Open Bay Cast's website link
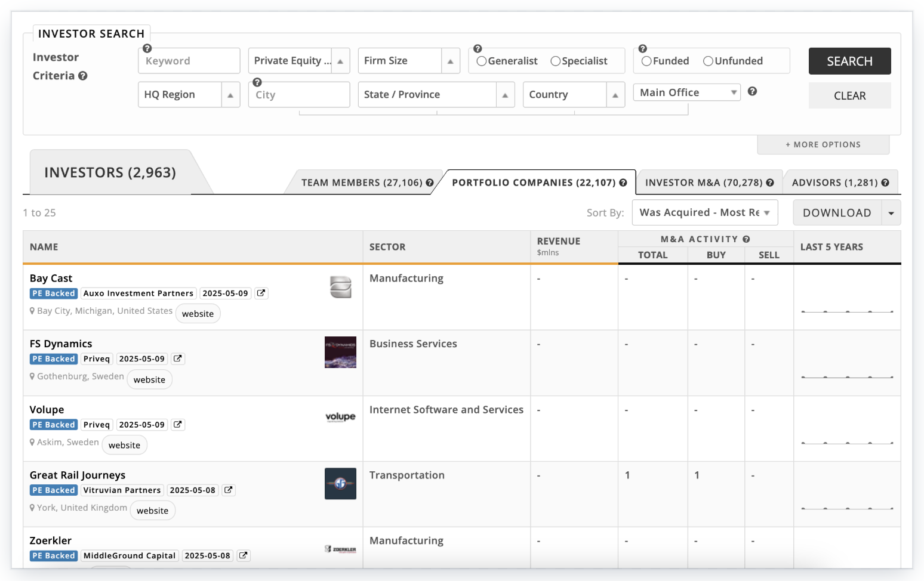The width and height of the screenshot is (924, 581). coord(198,313)
